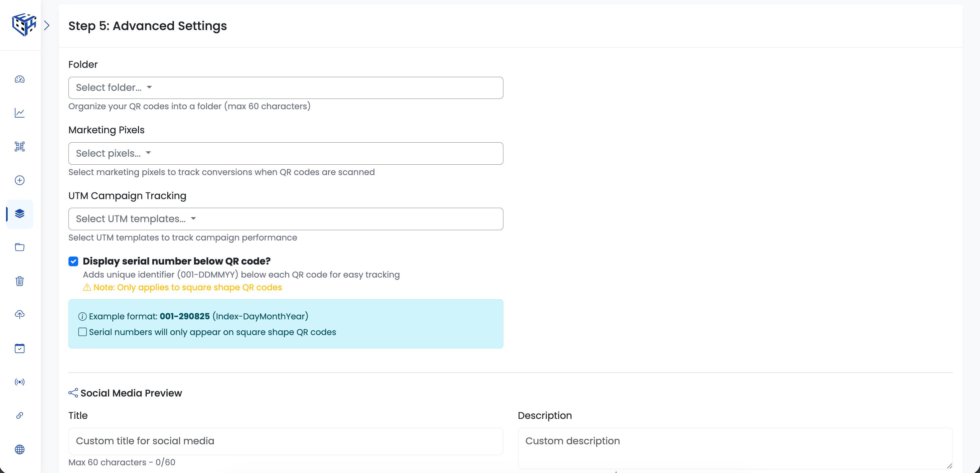The height and width of the screenshot is (473, 980).
Task: Expand the Select pixels dropdown
Action: pos(286,153)
